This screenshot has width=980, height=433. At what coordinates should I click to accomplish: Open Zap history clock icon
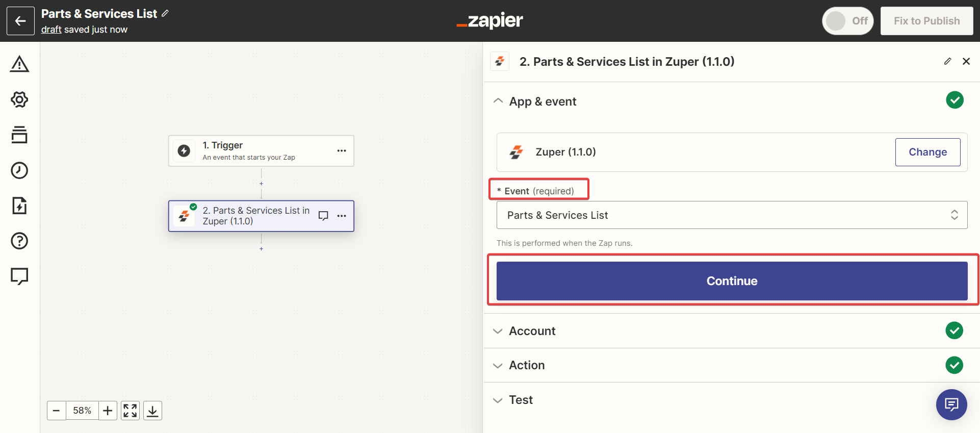19,170
